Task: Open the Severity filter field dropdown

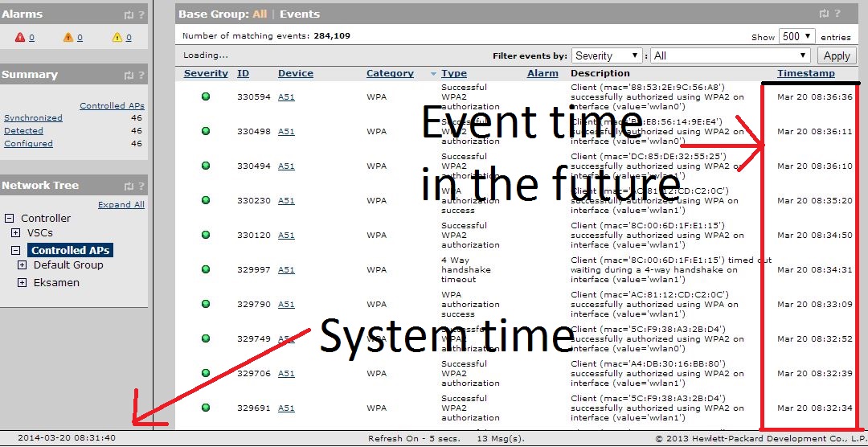Action: click(x=607, y=55)
